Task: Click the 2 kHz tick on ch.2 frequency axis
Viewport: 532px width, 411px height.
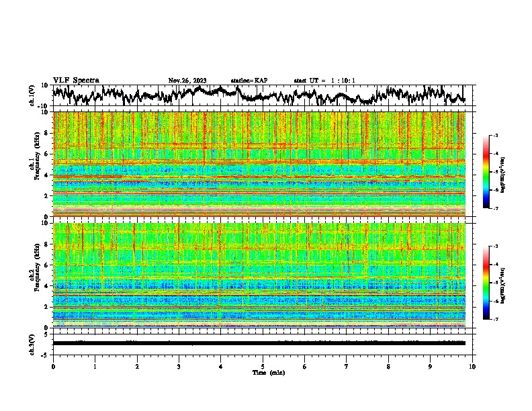Action: tap(47, 307)
